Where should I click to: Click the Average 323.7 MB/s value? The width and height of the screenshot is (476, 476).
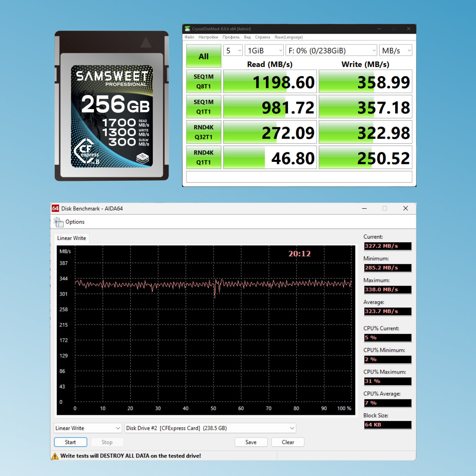pyautogui.click(x=388, y=311)
